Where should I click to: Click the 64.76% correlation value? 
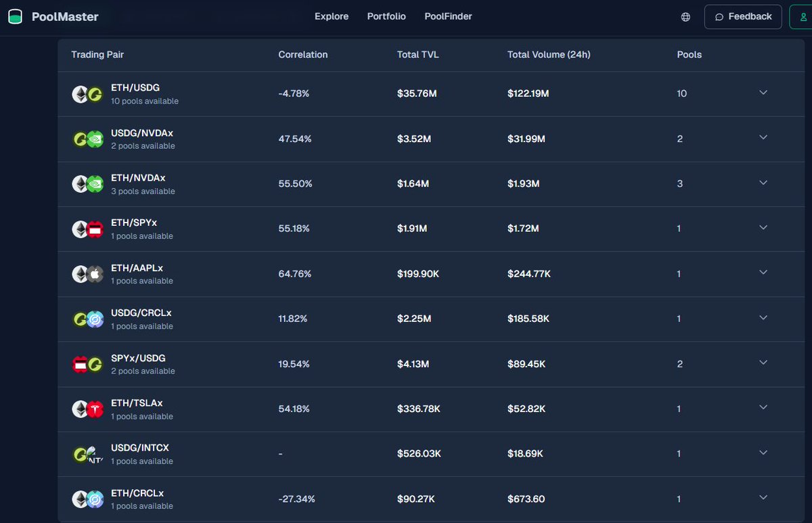pyautogui.click(x=295, y=274)
